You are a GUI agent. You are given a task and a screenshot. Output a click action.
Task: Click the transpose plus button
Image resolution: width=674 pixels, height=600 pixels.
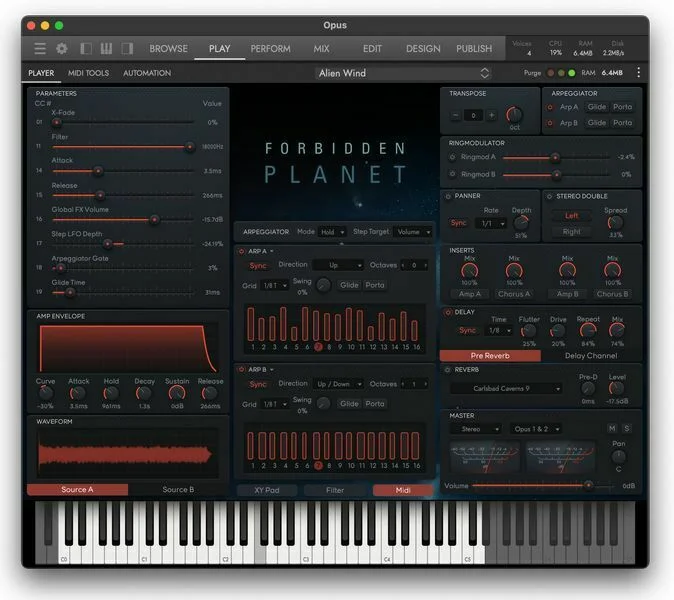(491, 115)
